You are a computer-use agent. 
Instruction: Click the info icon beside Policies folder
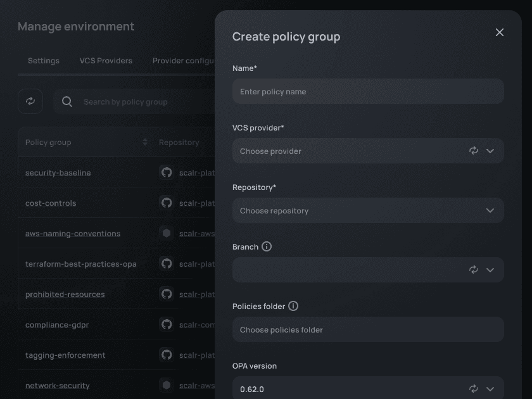293,306
